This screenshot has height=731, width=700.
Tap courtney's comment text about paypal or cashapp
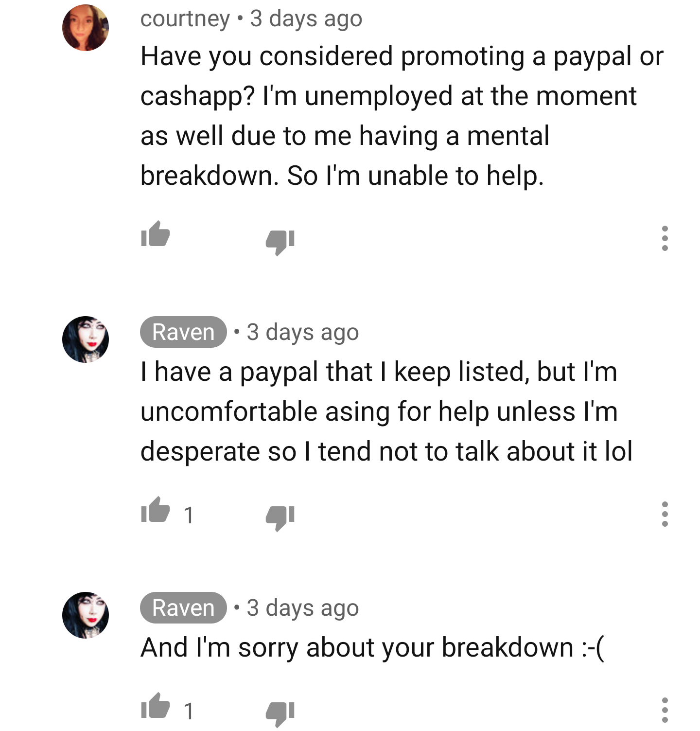coord(402,116)
